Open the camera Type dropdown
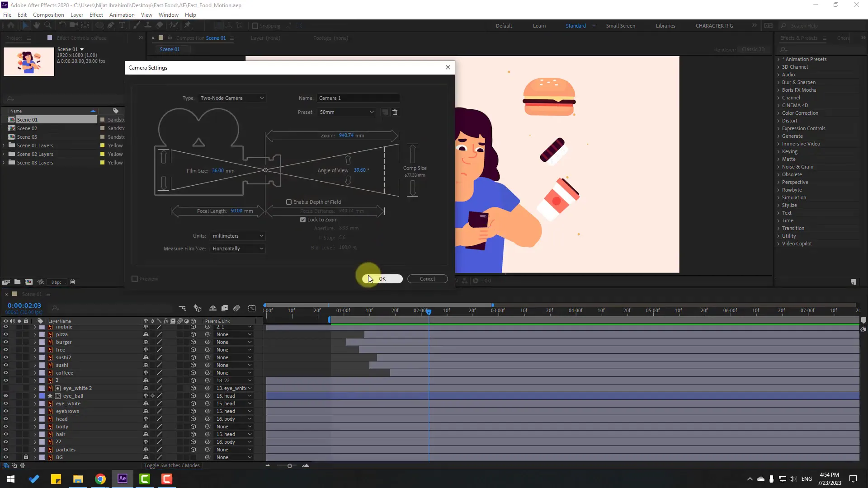This screenshot has height=488, width=868. (231, 98)
